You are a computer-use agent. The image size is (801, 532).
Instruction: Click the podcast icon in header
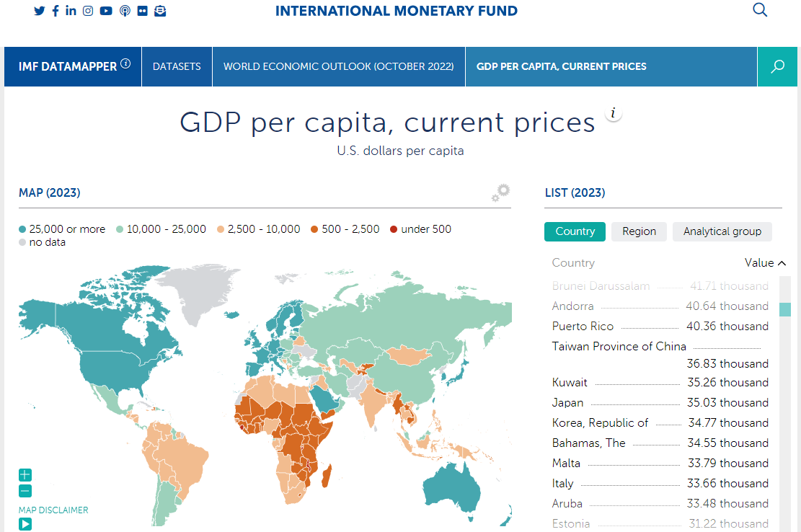coord(125,11)
